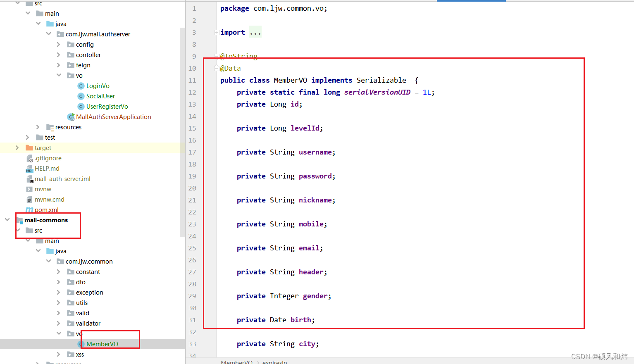The height and width of the screenshot is (364, 634).
Task: Click the UserRegisterVo class icon
Action: (x=81, y=107)
